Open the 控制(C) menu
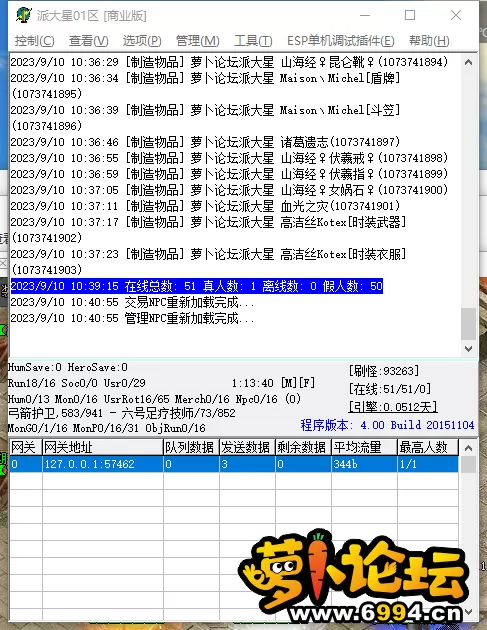487x630 pixels. pos(35,41)
